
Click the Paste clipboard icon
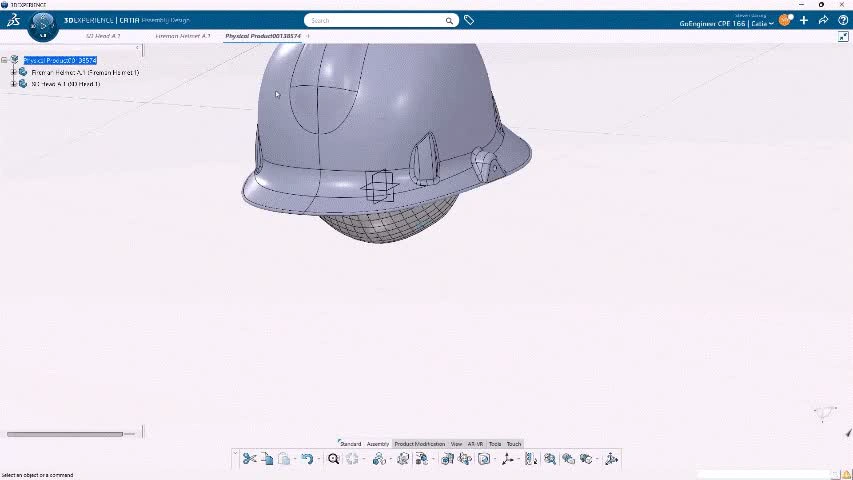click(x=284, y=459)
